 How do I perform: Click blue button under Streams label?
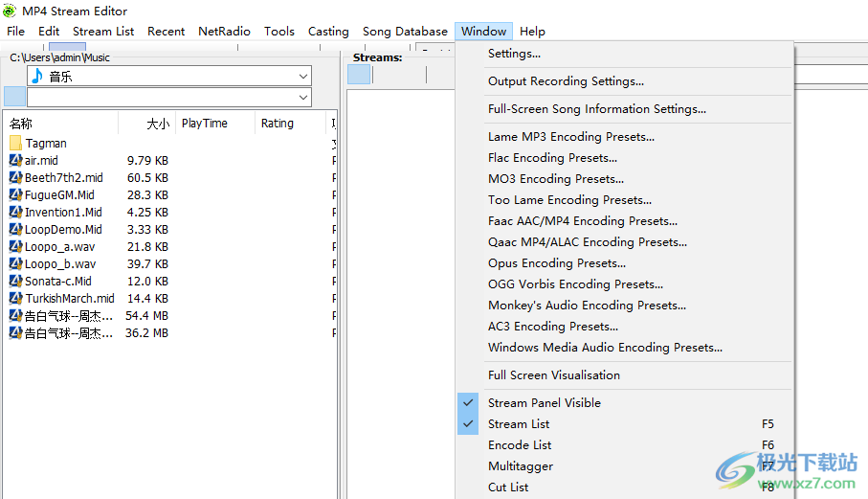359,74
